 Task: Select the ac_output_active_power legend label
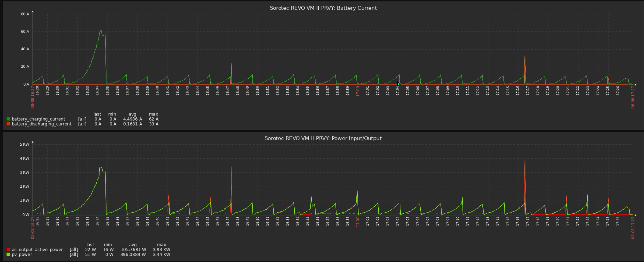tap(37, 250)
